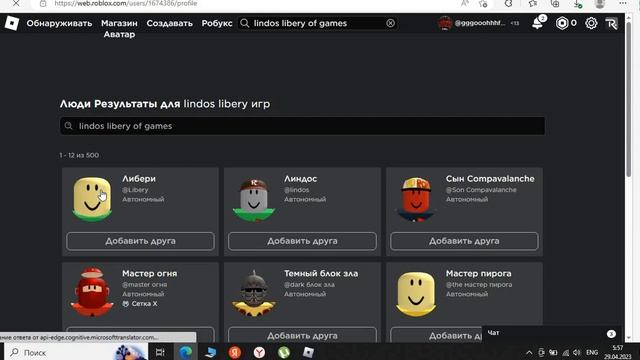Open Сын Compavalanche avatar thumbnail
Image resolution: width=640 pixels, height=360 pixels.
[x=416, y=199]
